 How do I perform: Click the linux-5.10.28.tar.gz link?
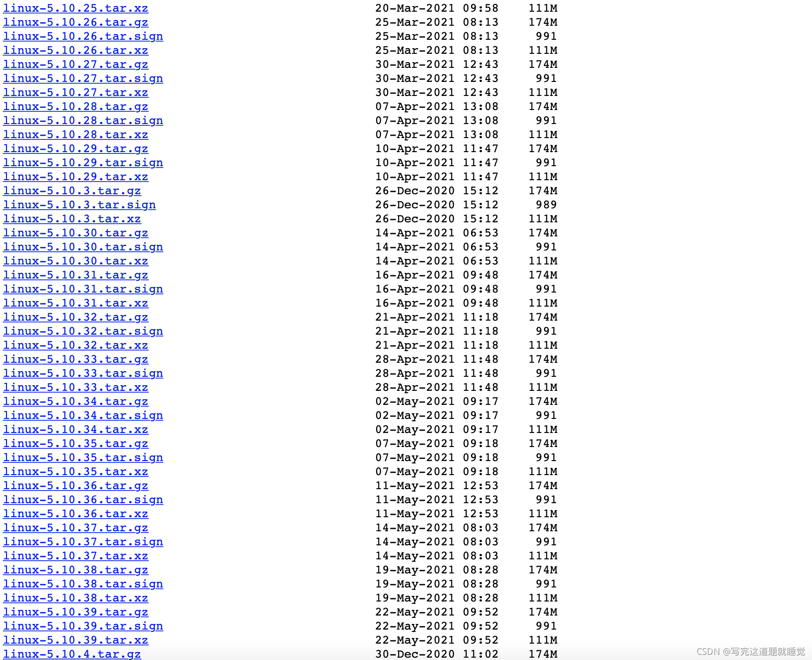coord(76,107)
